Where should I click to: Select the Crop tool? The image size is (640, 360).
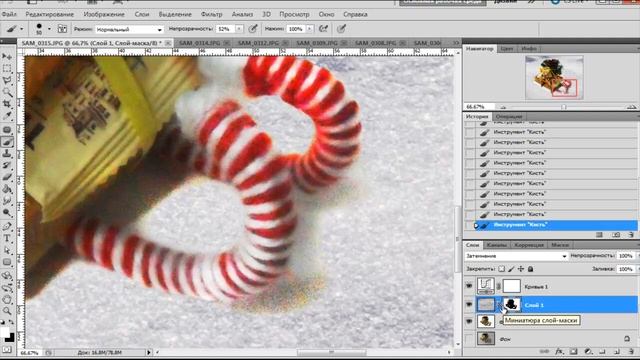pos(7,104)
